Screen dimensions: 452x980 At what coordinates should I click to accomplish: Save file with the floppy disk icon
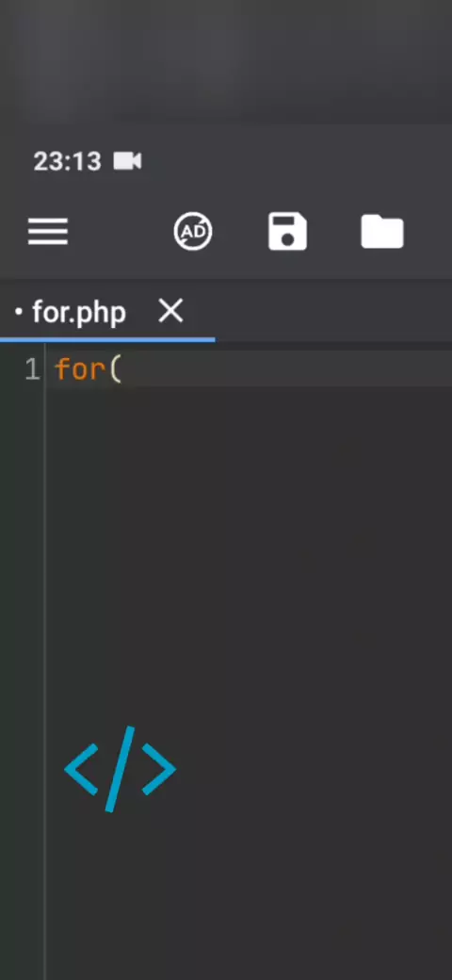[x=287, y=232]
